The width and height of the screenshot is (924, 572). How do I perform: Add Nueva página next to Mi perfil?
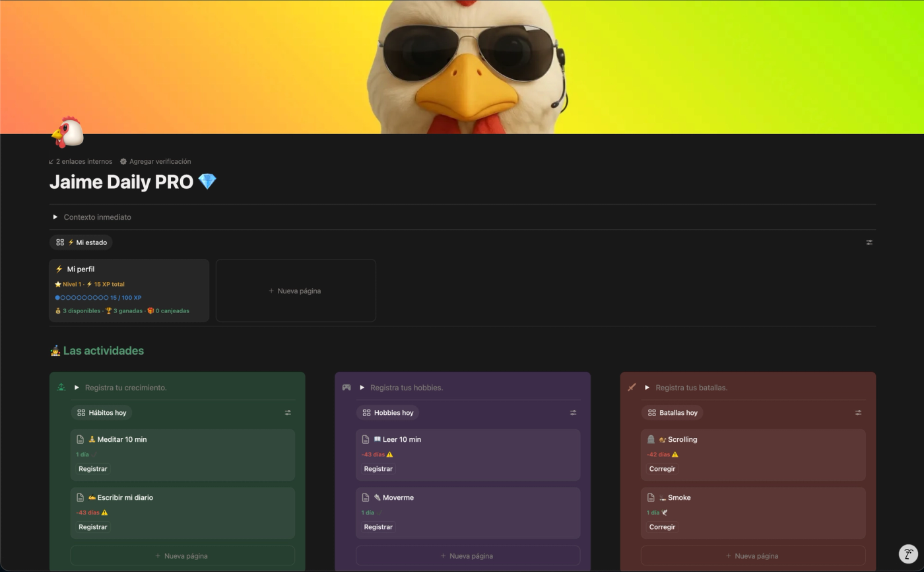(296, 291)
